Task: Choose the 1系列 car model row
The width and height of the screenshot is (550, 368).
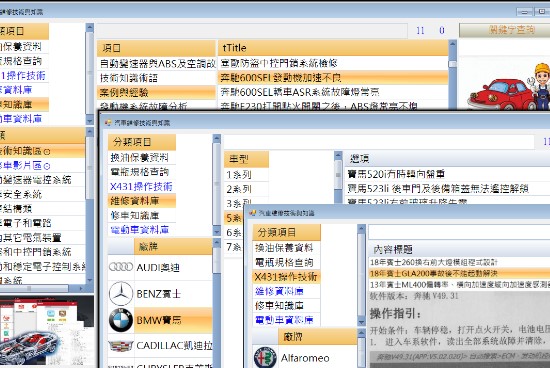Action: point(246,175)
